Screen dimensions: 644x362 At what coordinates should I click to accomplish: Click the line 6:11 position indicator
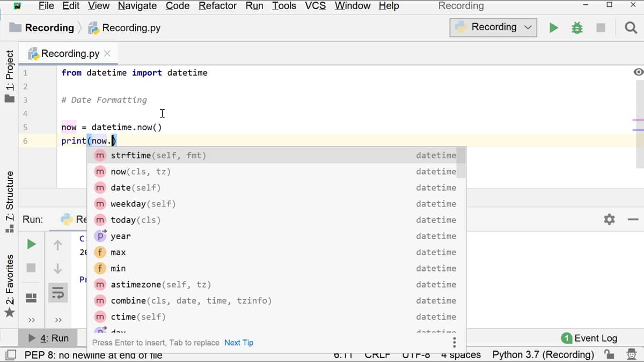(343, 355)
